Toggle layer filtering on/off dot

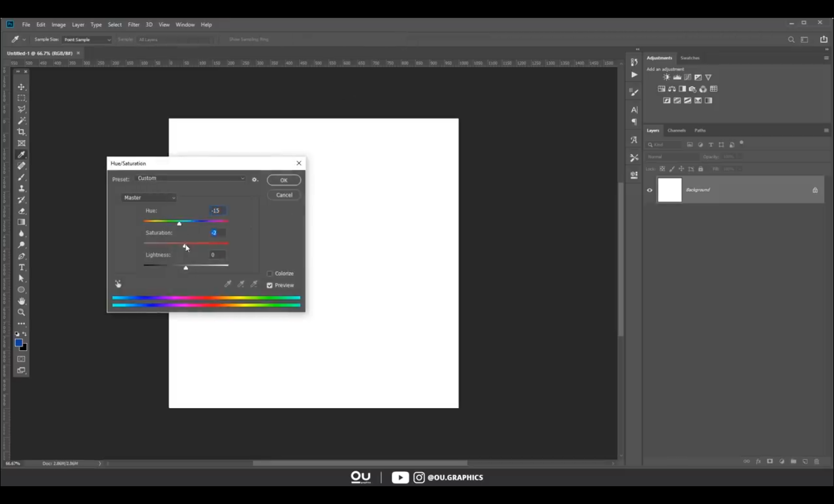(742, 142)
